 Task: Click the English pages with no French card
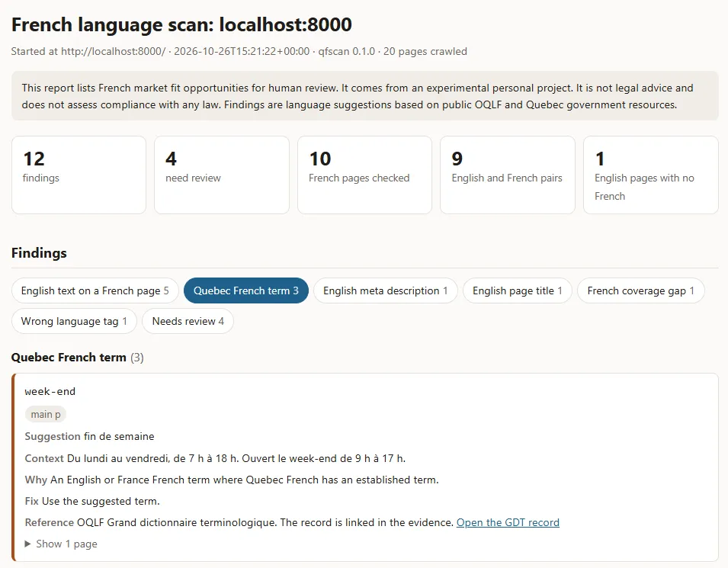point(651,175)
